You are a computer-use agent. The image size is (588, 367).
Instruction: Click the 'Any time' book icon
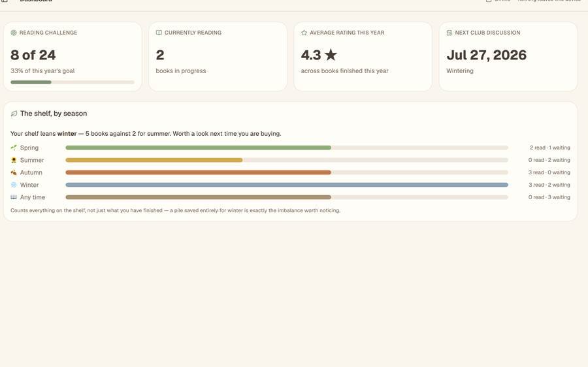(14, 197)
